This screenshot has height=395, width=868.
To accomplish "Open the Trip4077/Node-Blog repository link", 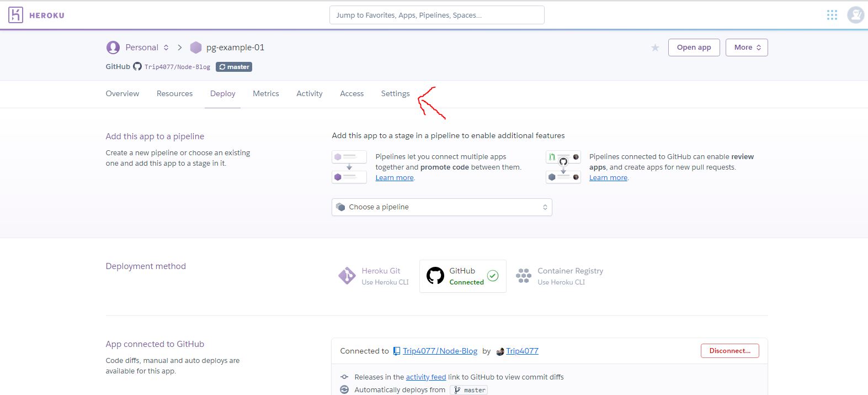I will [x=440, y=351].
